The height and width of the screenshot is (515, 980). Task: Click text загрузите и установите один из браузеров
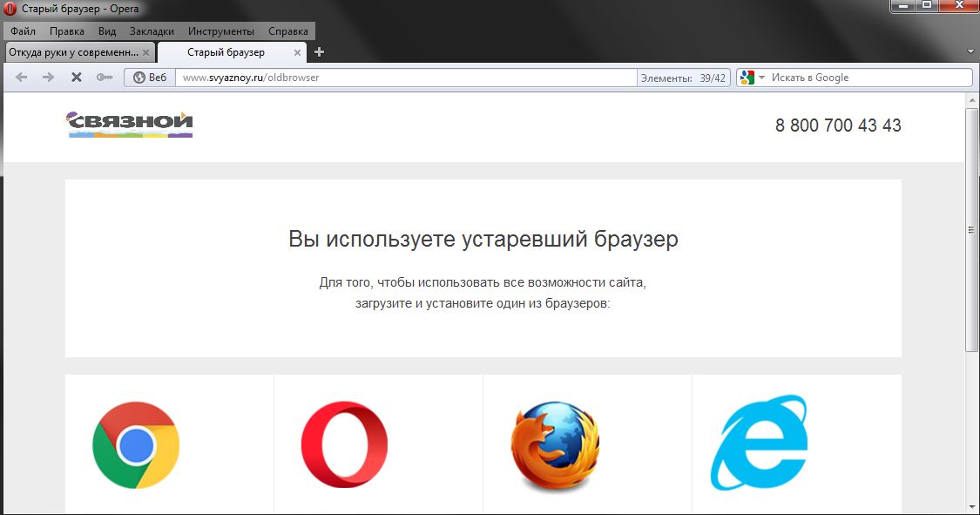482,304
